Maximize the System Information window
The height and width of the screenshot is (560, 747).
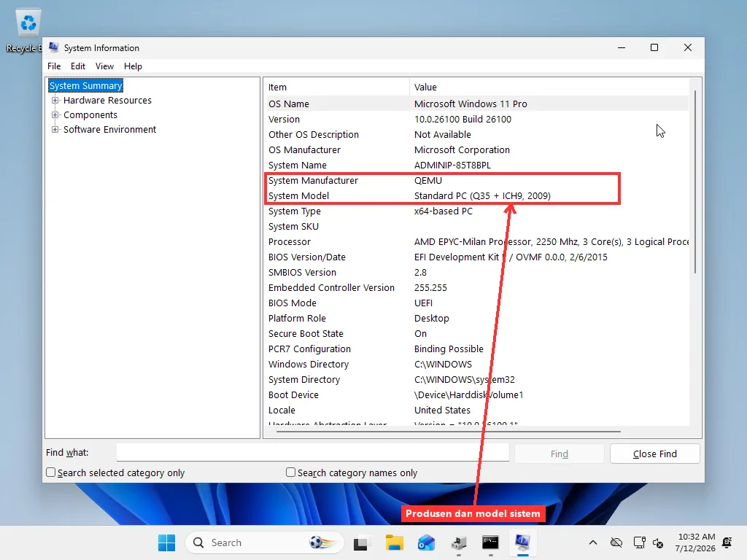point(654,47)
